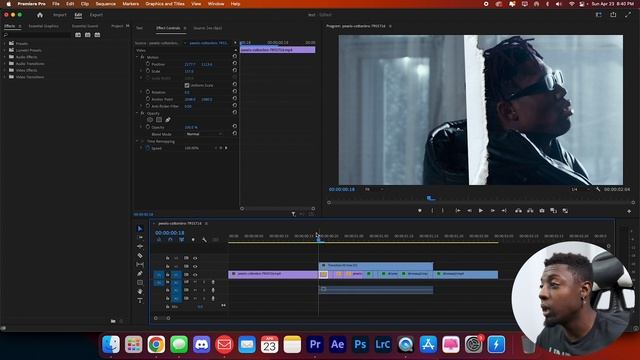Viewport: 640px width, 360px height.
Task: Open the Program monitor Button Editor plus
Action: pos(629,211)
